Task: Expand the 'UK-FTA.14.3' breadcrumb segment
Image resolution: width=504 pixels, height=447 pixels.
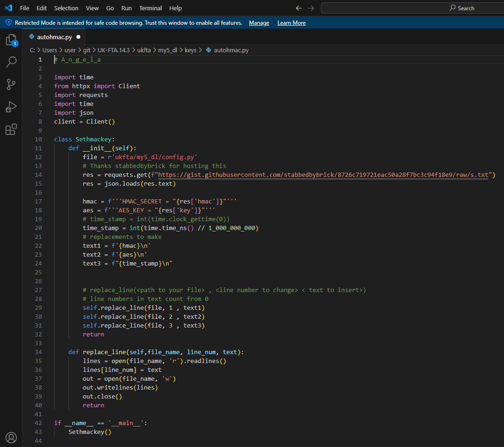Action: [113, 50]
